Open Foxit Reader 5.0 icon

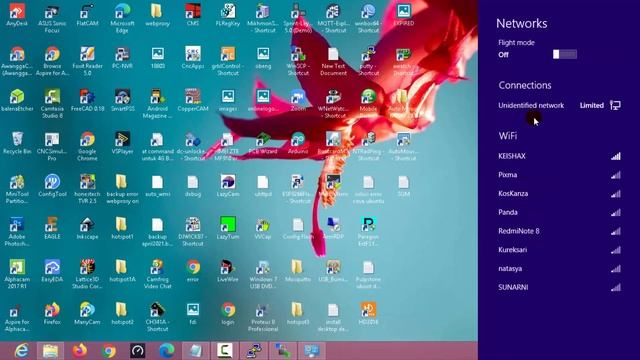click(87, 61)
